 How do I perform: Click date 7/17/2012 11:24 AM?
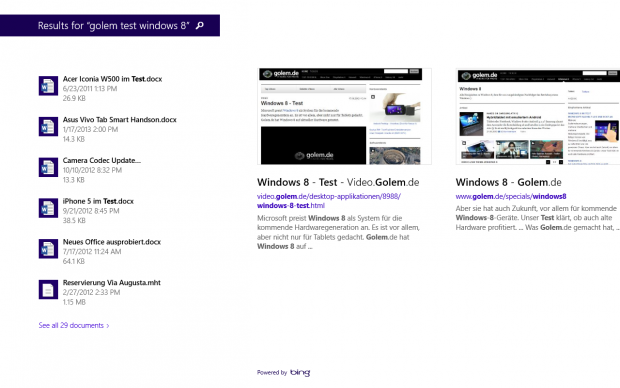92,252
